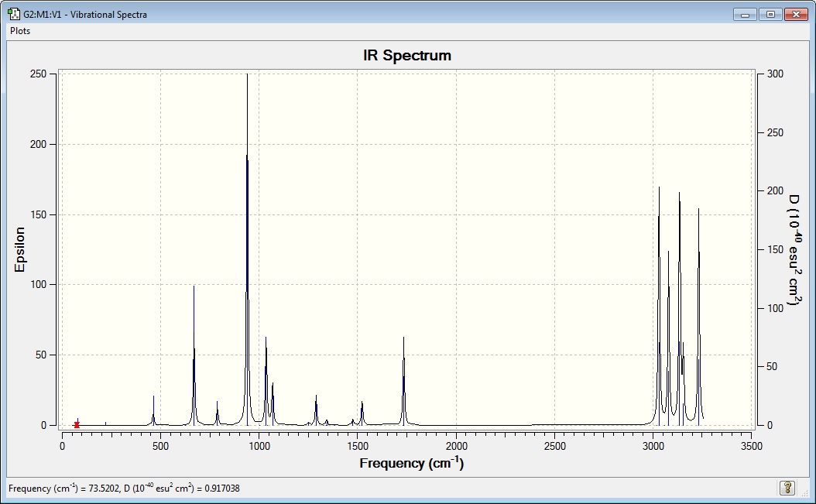816x504 pixels.
Task: Minimize the Vibrational Spectra window
Action: click(x=745, y=15)
